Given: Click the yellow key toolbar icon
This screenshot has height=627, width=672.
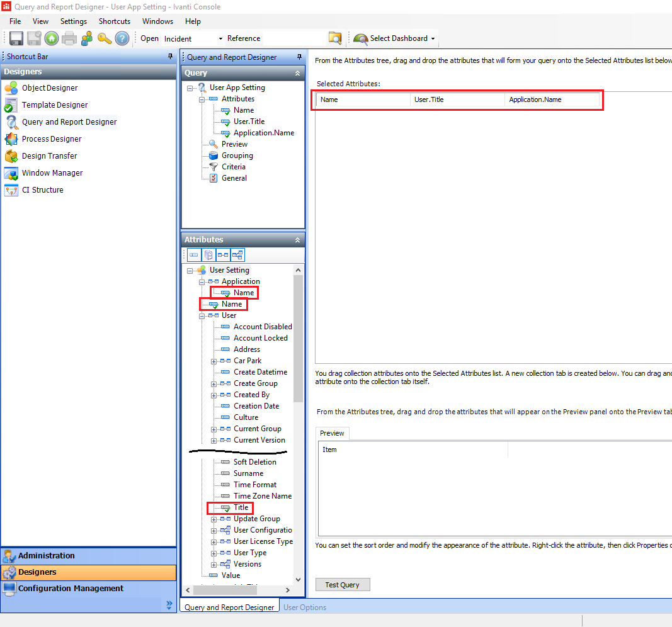Looking at the screenshot, I should 105,38.
